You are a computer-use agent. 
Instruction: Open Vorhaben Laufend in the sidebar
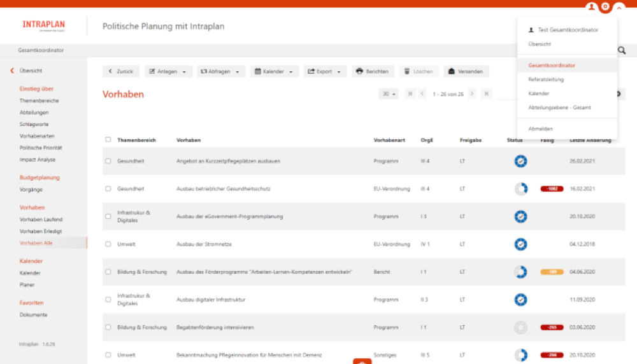click(x=41, y=220)
